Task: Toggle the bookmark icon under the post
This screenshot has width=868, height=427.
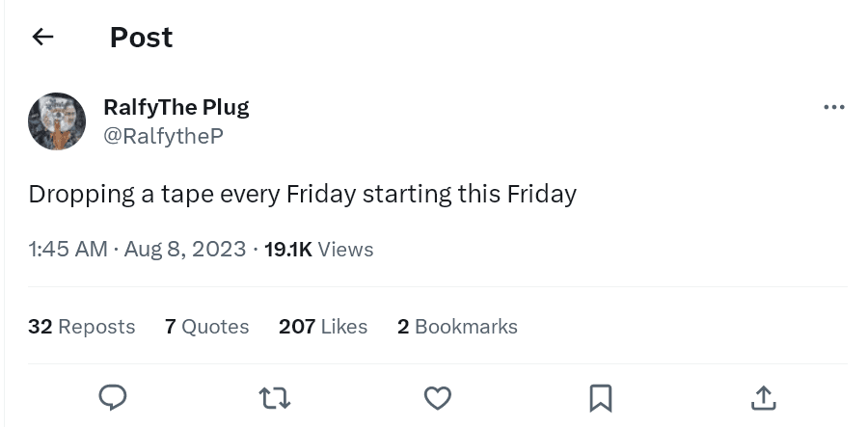Action: 600,396
